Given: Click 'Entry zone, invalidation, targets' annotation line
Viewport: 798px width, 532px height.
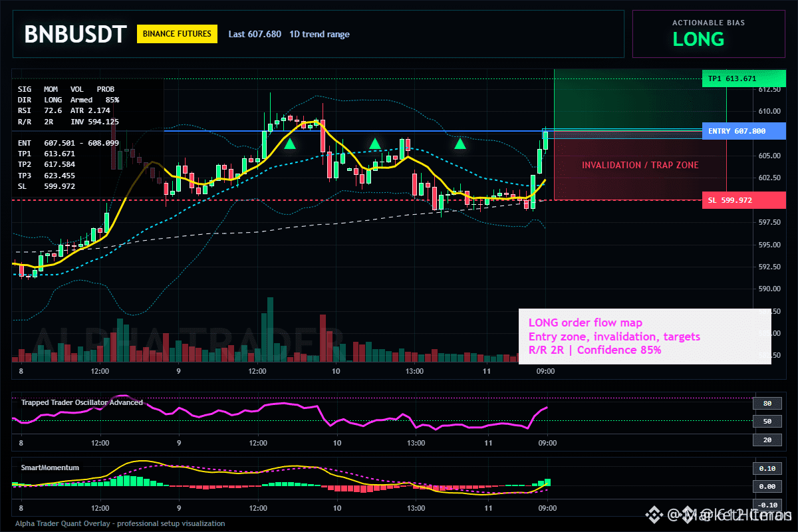Looking at the screenshot, I should 614,336.
